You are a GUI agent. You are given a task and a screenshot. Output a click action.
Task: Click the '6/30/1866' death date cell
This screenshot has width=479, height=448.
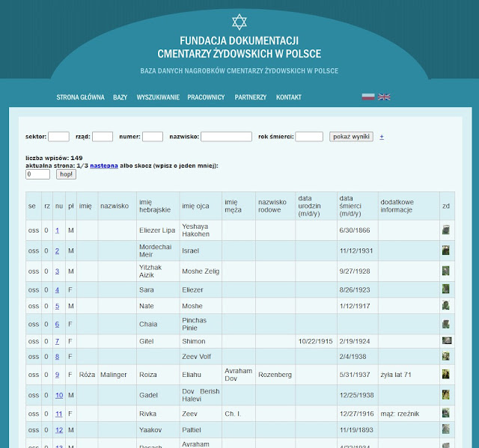coord(358,230)
